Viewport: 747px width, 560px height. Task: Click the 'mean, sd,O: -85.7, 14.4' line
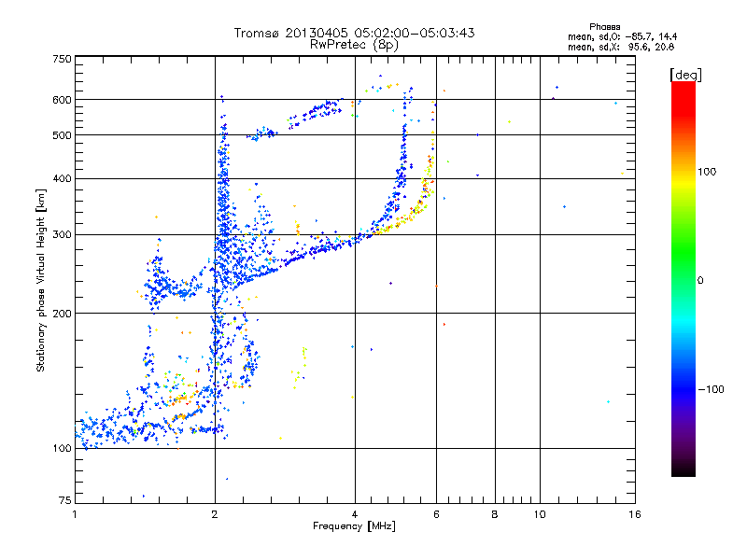622,36
